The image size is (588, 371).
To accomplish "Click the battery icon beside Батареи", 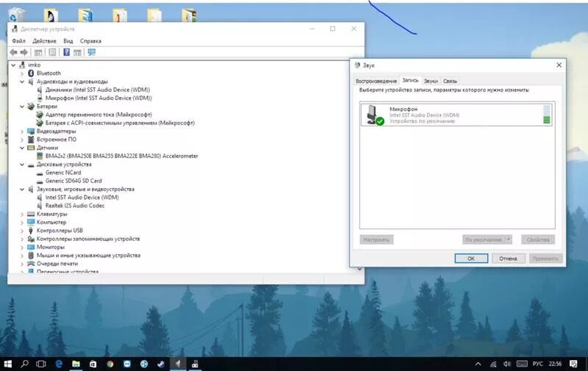I will (31, 107).
